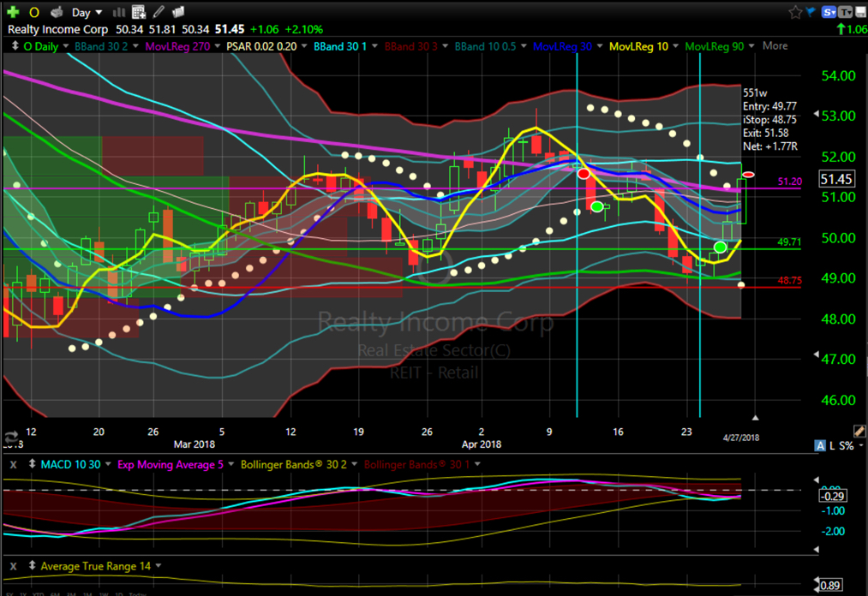Click the save disk icon
This screenshot has height=596, width=868.
[x=861, y=12]
